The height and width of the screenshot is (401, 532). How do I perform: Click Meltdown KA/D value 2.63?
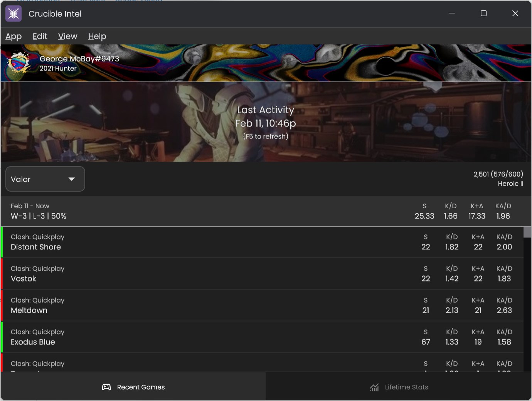point(504,310)
